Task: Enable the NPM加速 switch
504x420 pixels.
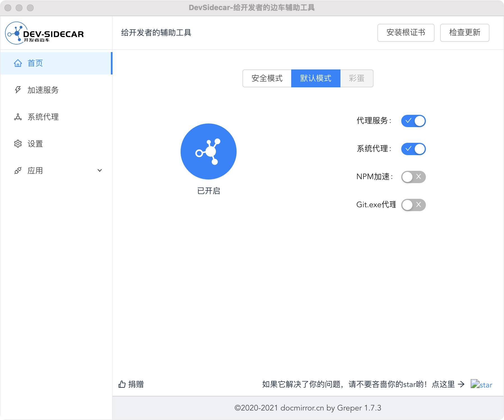Action: 413,177
